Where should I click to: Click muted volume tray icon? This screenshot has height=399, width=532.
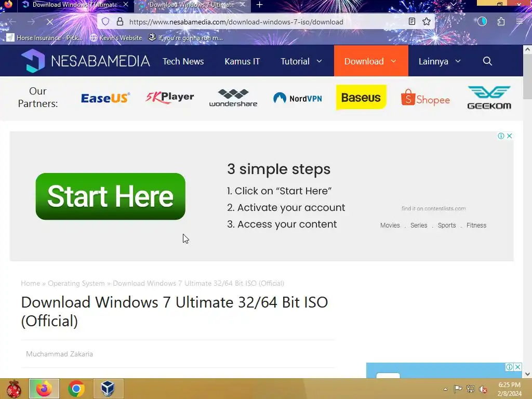(483, 389)
